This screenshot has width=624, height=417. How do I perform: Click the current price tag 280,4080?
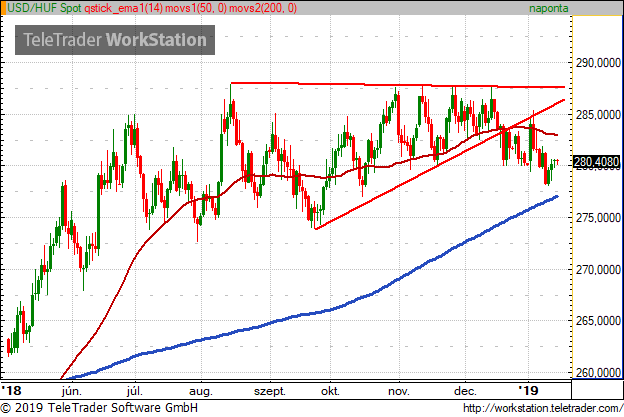pyautogui.click(x=596, y=162)
